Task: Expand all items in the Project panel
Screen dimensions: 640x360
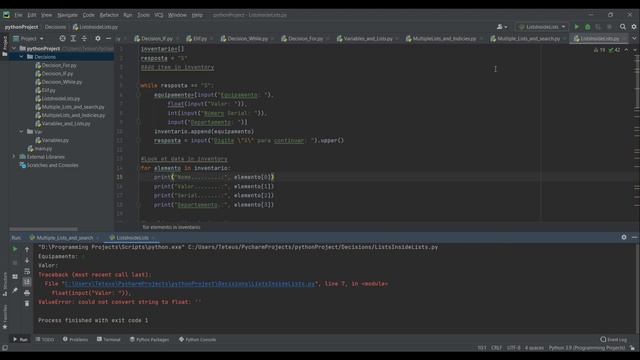Action: click(73, 38)
